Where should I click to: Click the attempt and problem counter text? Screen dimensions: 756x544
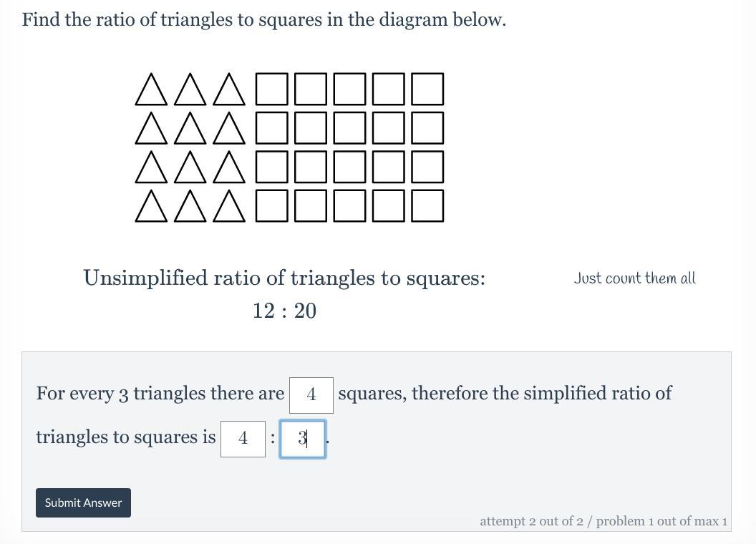604,521
